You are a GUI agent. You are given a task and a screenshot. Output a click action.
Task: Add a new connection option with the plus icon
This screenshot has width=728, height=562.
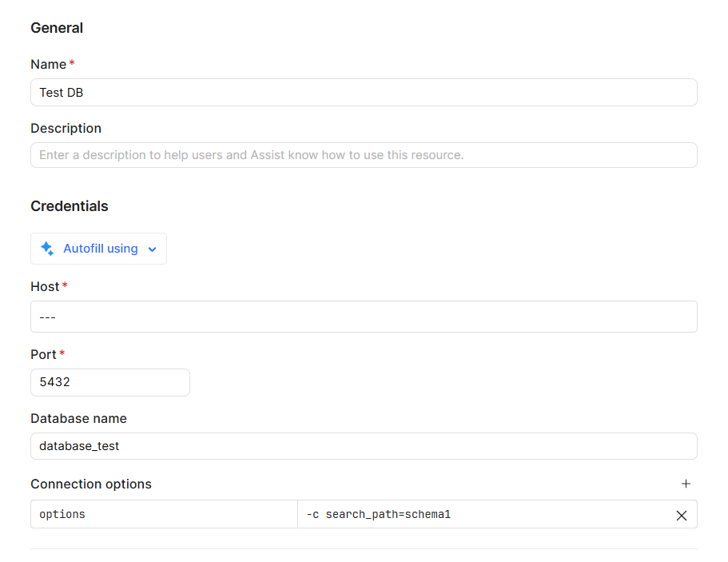[685, 484]
